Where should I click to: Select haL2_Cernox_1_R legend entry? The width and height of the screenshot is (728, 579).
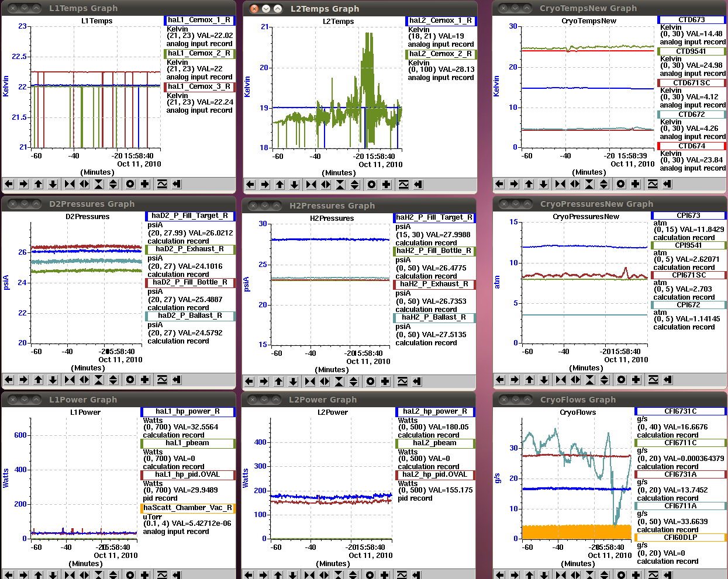[441, 20]
